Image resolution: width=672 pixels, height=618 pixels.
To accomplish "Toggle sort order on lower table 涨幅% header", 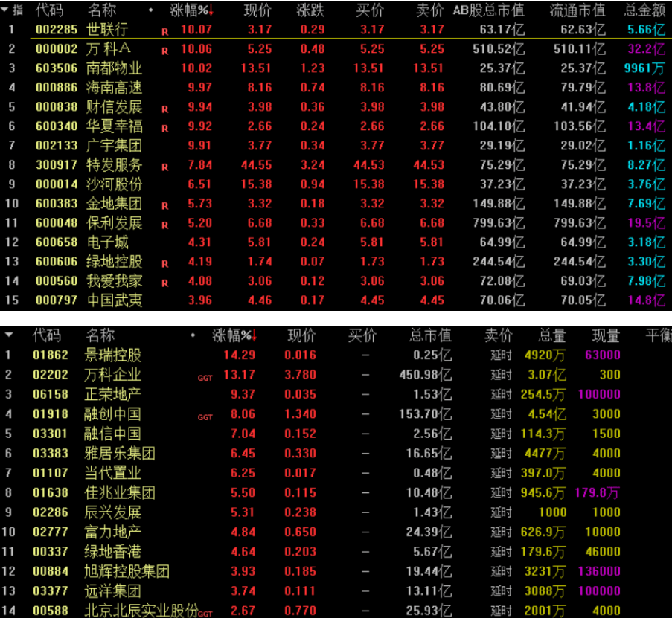I will [x=234, y=335].
